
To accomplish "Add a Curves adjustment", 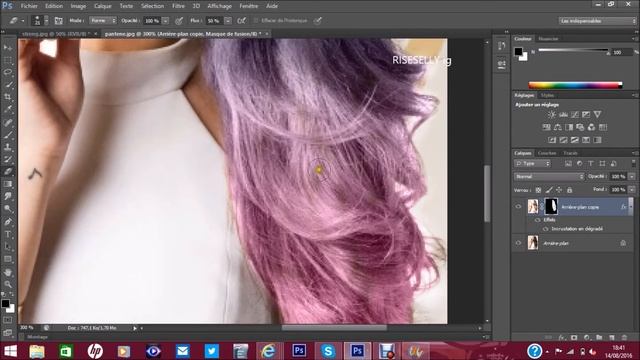I will 575,115.
